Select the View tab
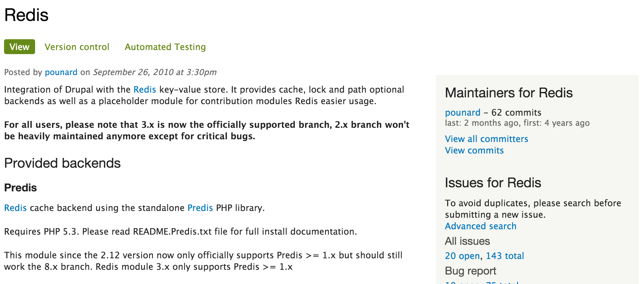The image size is (644, 284). 20,47
